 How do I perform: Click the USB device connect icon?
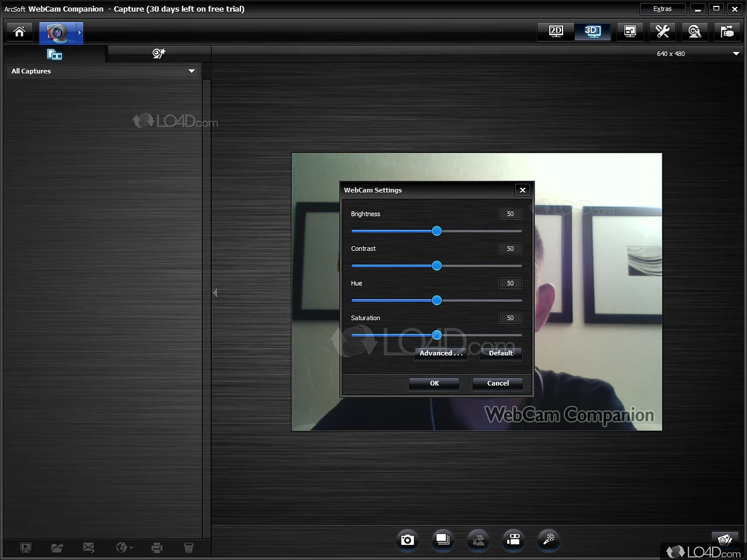tap(727, 32)
